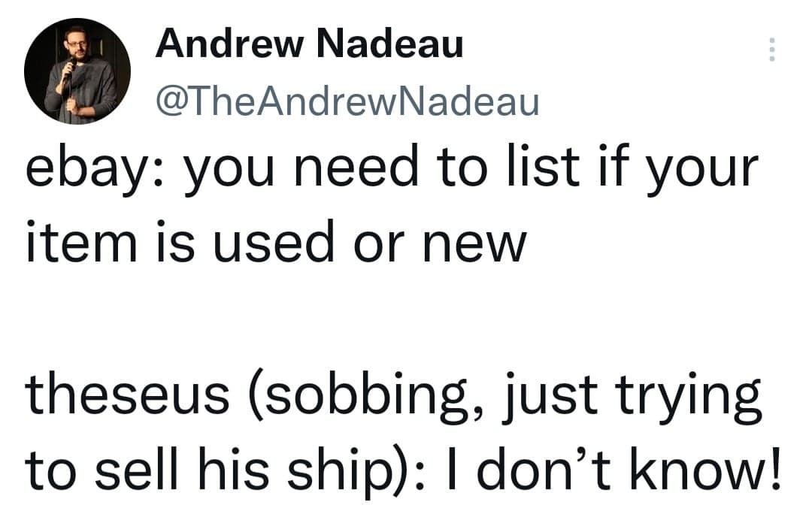This screenshot has width=812, height=520.
Task: Open the Andrew Nadeau display name
Action: pos(309,45)
